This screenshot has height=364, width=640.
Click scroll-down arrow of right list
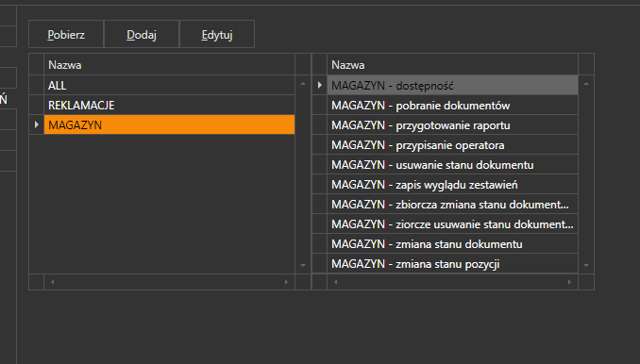pos(586,265)
